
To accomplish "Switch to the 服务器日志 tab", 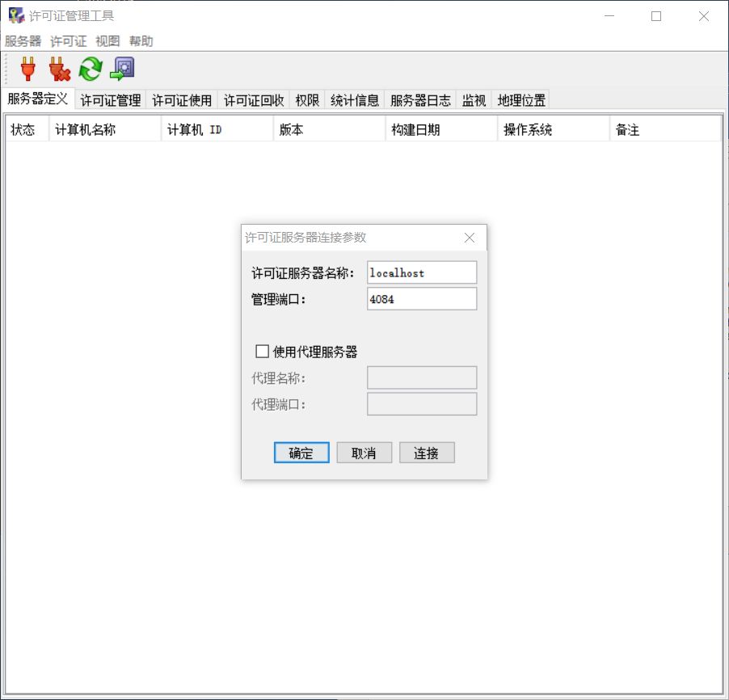I will (x=420, y=100).
